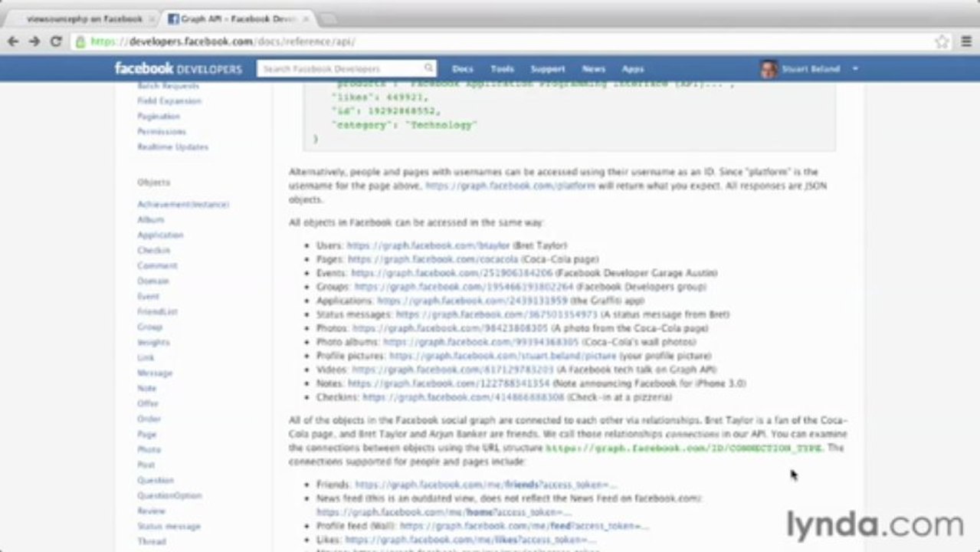
Task: Open the Message object link
Action: [x=155, y=373]
